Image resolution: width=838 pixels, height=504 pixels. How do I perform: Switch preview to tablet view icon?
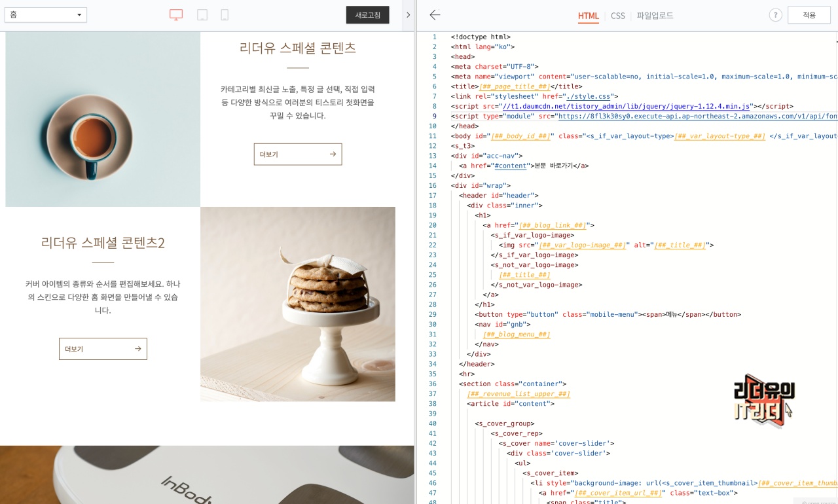pyautogui.click(x=202, y=15)
